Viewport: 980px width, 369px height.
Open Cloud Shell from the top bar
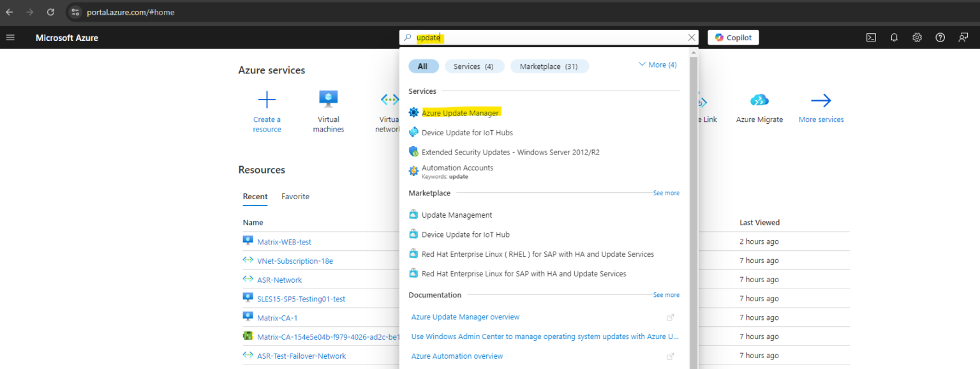871,38
